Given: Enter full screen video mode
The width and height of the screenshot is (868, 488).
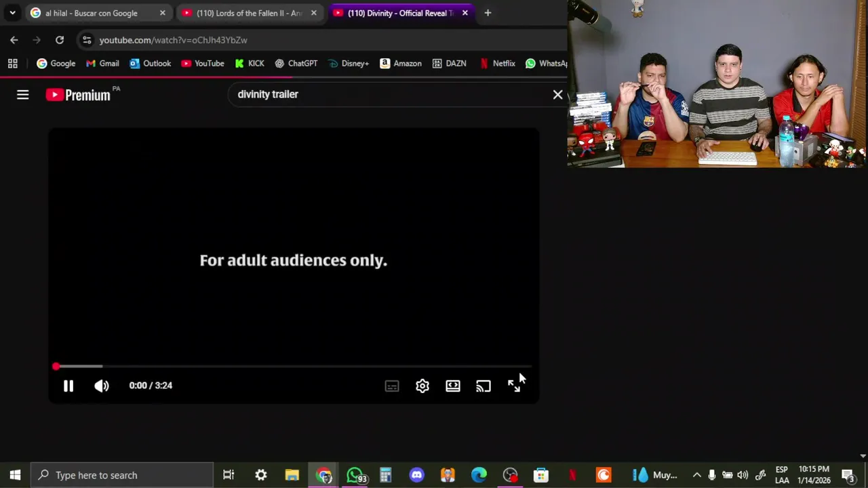Looking at the screenshot, I should (x=514, y=386).
